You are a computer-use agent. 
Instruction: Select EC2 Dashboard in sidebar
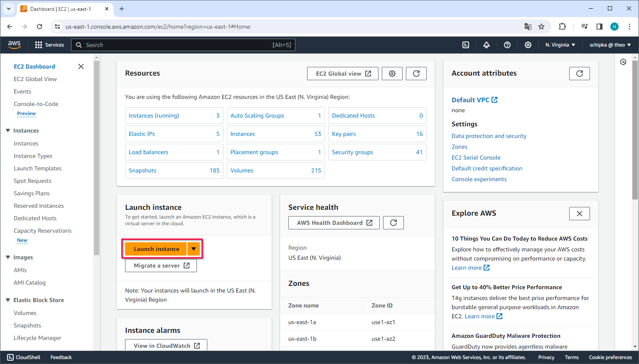point(34,66)
